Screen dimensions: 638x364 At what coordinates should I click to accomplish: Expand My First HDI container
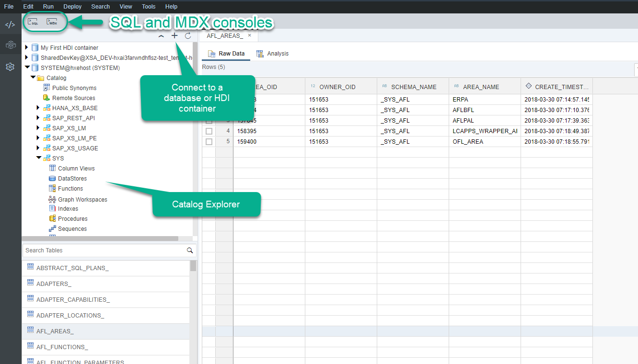tap(27, 48)
